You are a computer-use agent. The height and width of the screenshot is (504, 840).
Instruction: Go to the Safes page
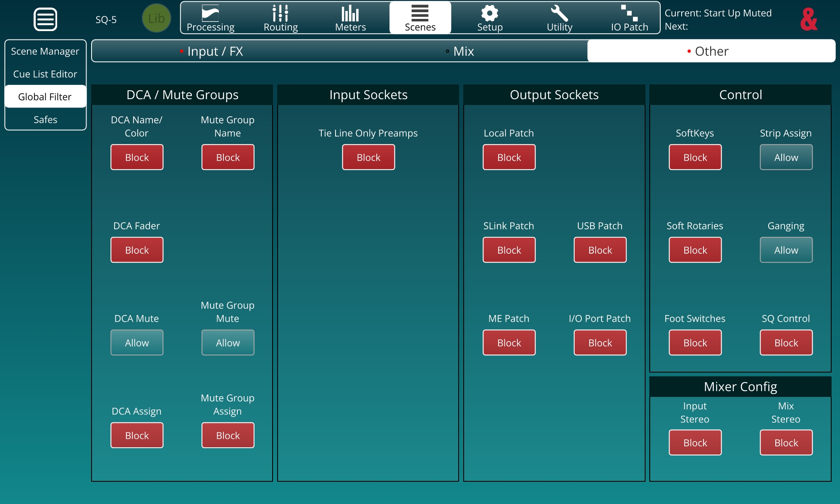(x=45, y=120)
